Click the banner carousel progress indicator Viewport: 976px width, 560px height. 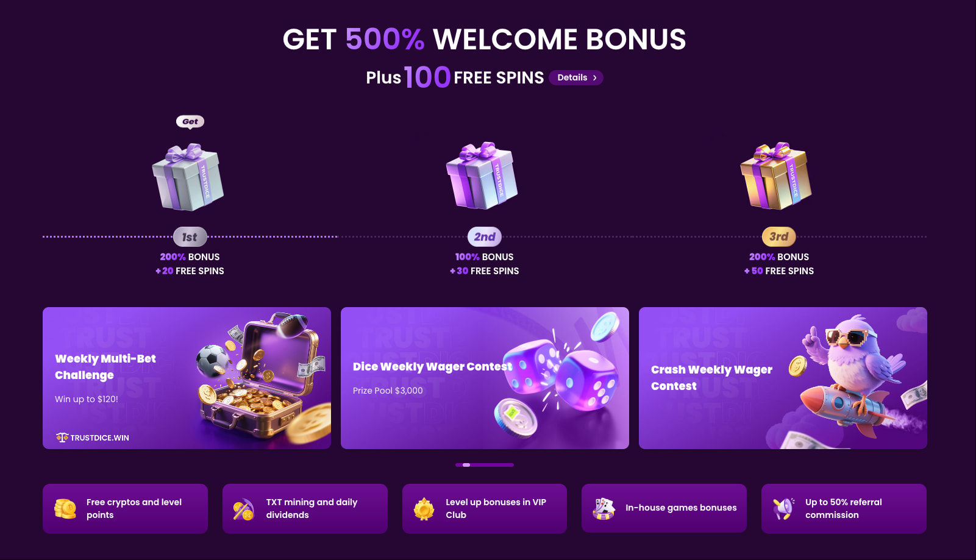pyautogui.click(x=485, y=465)
